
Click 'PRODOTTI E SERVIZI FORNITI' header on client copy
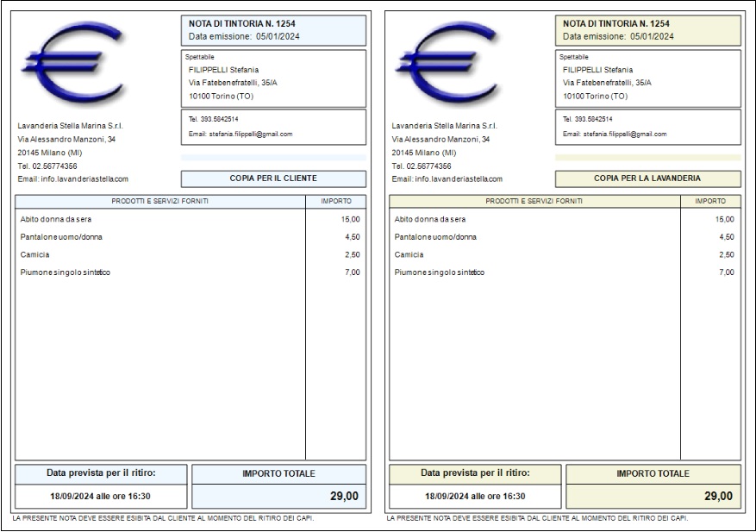(x=160, y=201)
